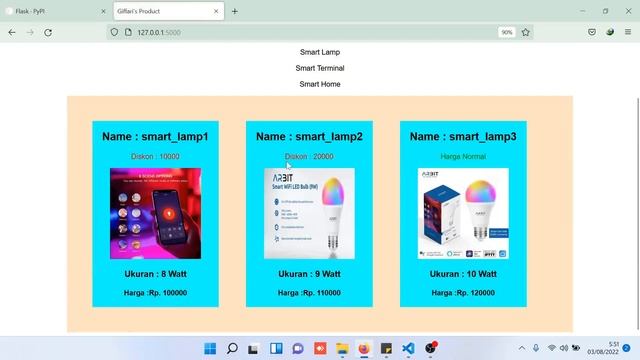Open Visual Studio Code from the taskbar
Image resolution: width=640 pixels, height=360 pixels.
[408, 349]
